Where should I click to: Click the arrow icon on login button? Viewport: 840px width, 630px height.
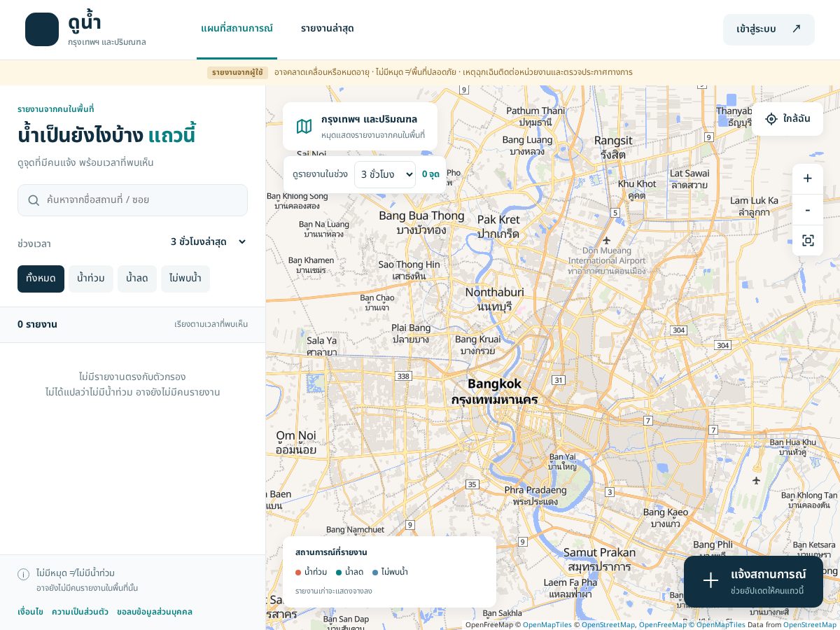coord(796,29)
